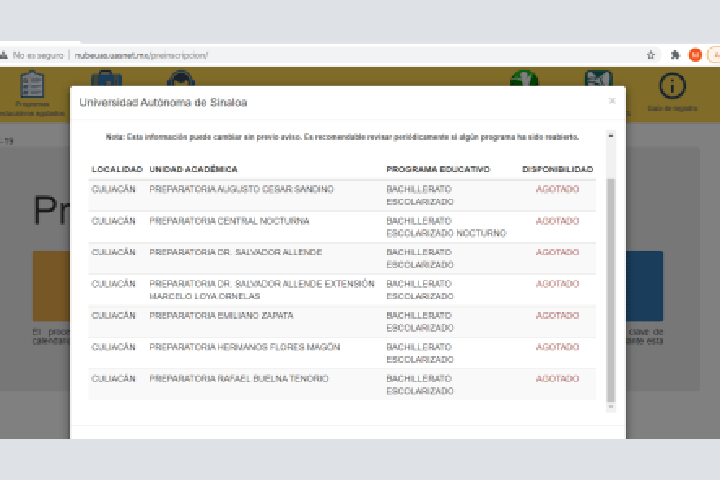Click the dialog title Universidad Autónoma de Sinaloa

163,102
